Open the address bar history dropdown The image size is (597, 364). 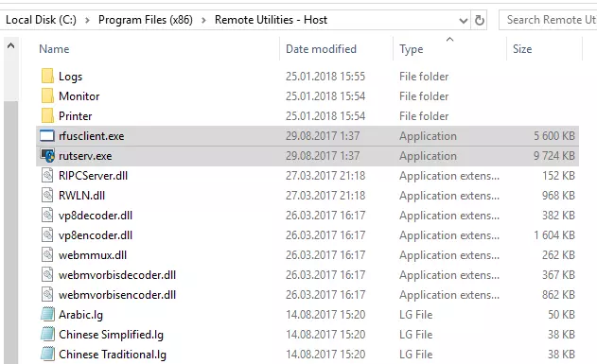(463, 20)
